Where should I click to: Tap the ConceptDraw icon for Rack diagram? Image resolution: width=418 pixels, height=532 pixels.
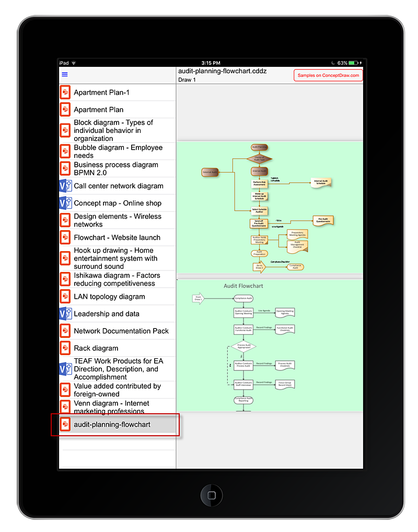click(65, 348)
